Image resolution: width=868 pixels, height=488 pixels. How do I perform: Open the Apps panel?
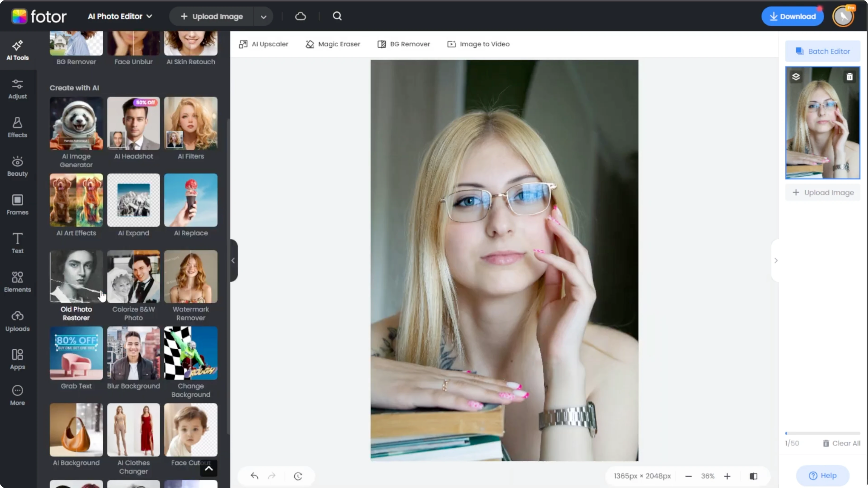click(x=17, y=360)
